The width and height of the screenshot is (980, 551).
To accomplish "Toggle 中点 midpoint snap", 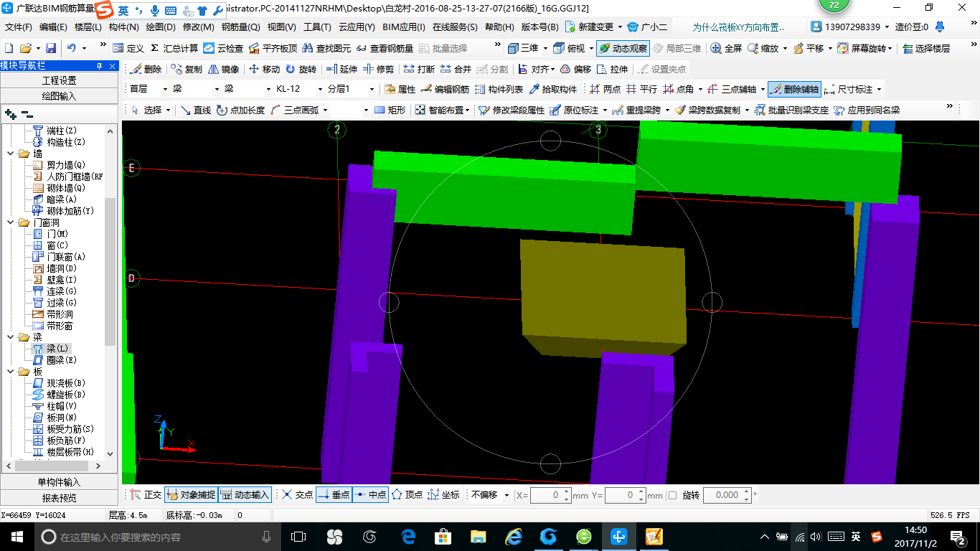I will 370,495.
